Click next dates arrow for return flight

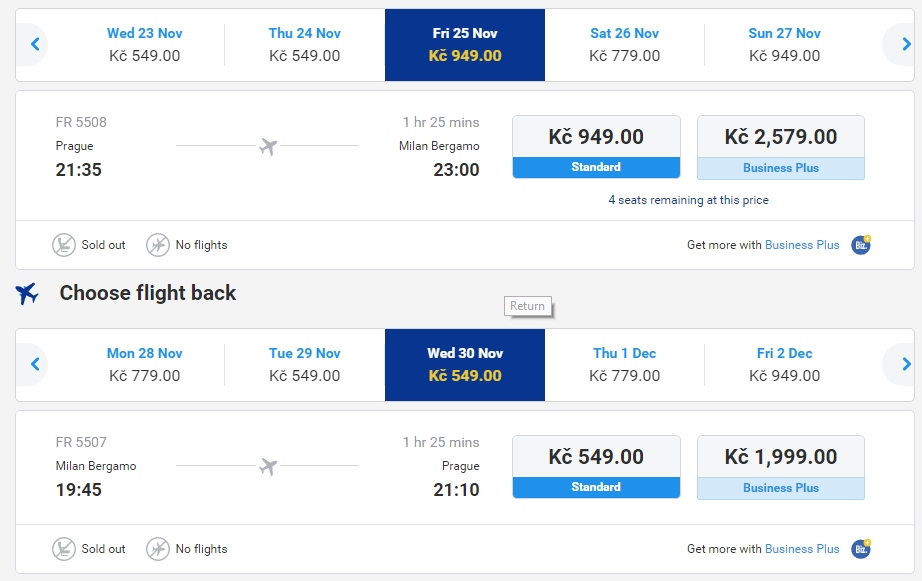[905, 364]
